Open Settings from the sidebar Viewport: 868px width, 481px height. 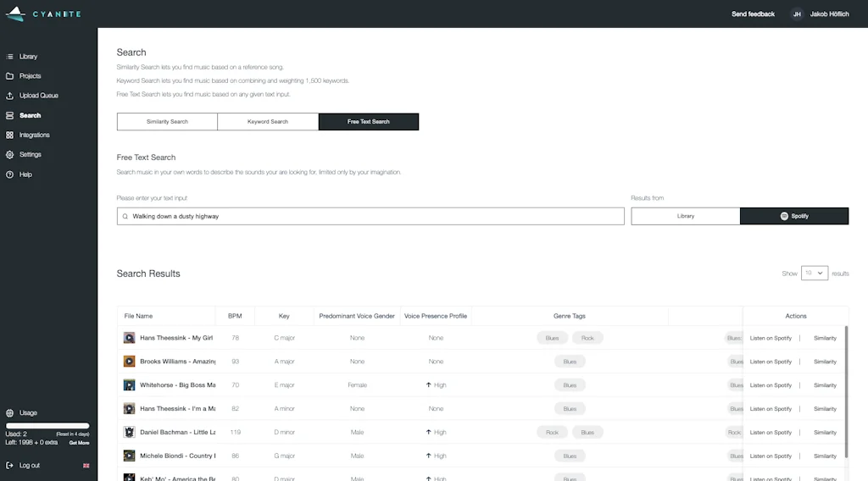point(30,154)
